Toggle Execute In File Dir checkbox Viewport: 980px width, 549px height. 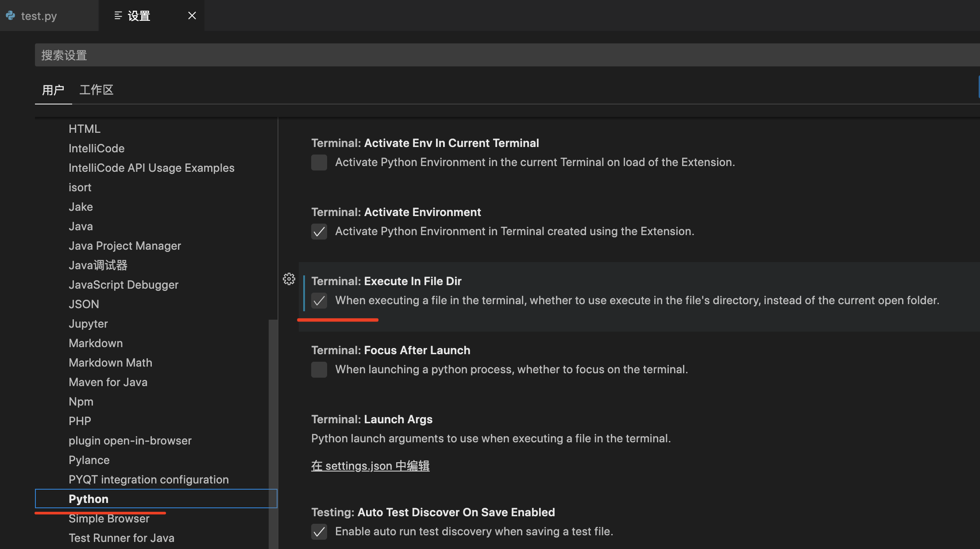(x=319, y=301)
